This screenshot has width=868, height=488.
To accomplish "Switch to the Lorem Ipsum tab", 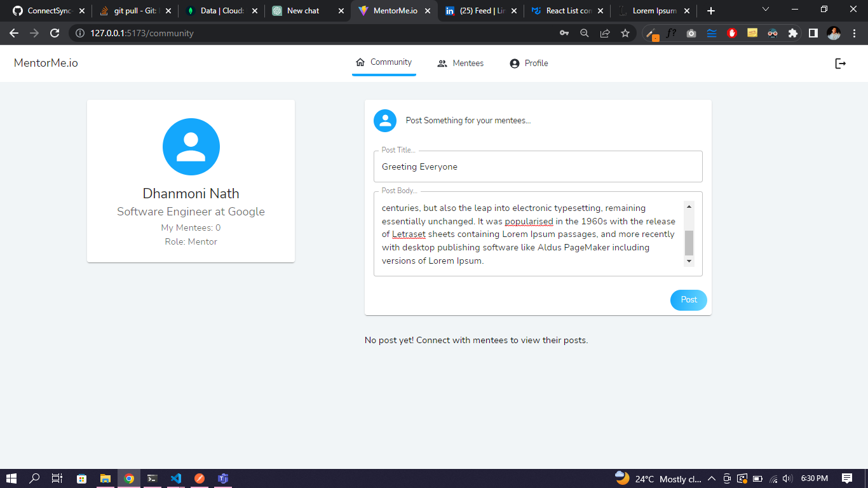I will click(x=654, y=10).
